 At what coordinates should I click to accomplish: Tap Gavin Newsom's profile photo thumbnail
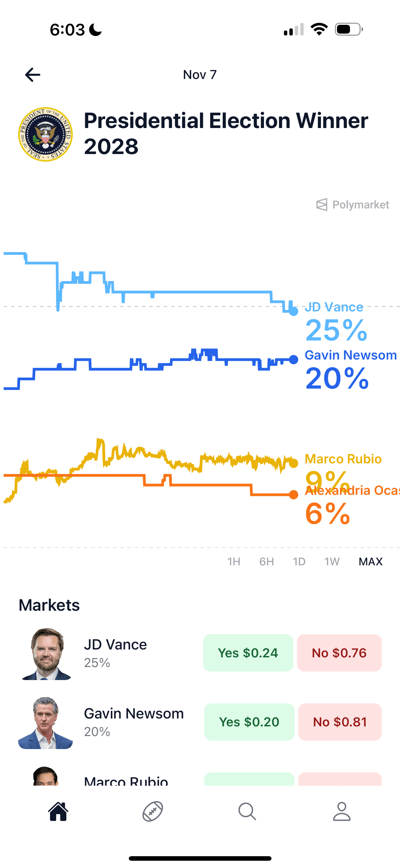pyautogui.click(x=46, y=722)
